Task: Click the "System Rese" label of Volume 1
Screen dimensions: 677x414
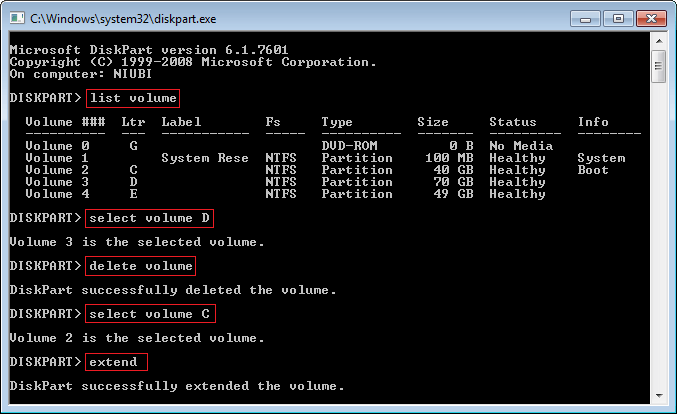Action: tap(205, 158)
